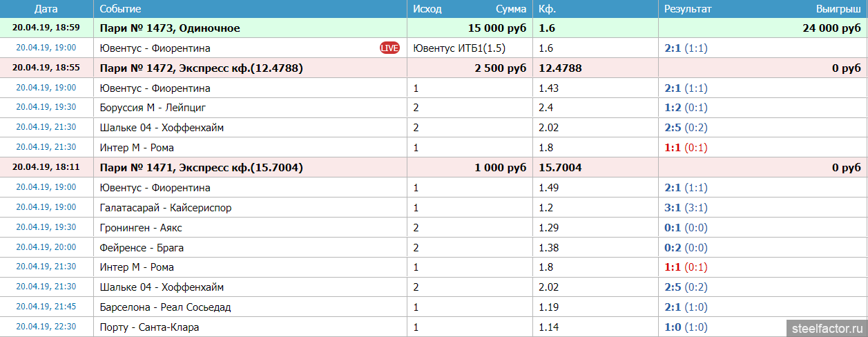Viewport: 868px width, 337px height.
Task: Collapse bet Пари № 1471 Экспресс row
Action: click(201, 168)
